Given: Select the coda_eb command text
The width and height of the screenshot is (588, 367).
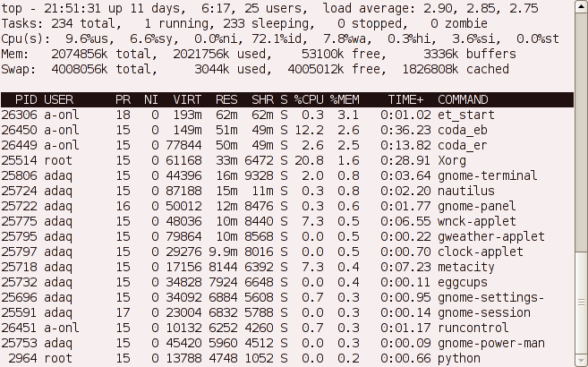Looking at the screenshot, I should pyautogui.click(x=463, y=130).
